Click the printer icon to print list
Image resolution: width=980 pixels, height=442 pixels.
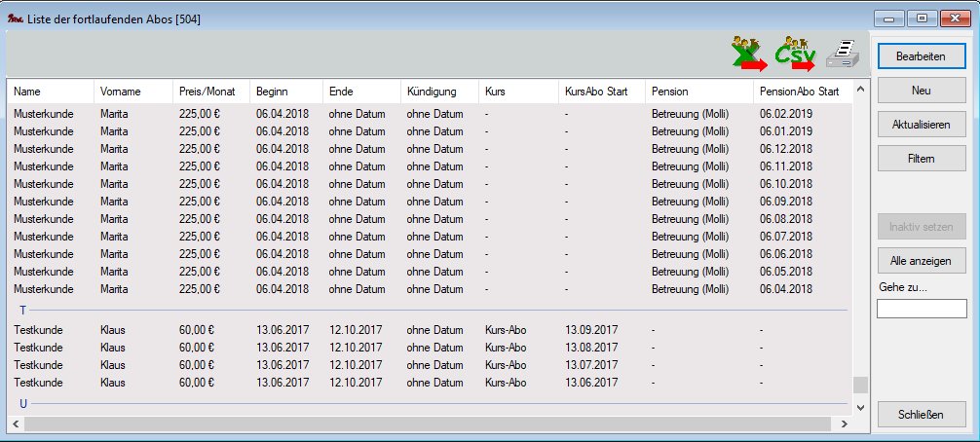click(843, 55)
